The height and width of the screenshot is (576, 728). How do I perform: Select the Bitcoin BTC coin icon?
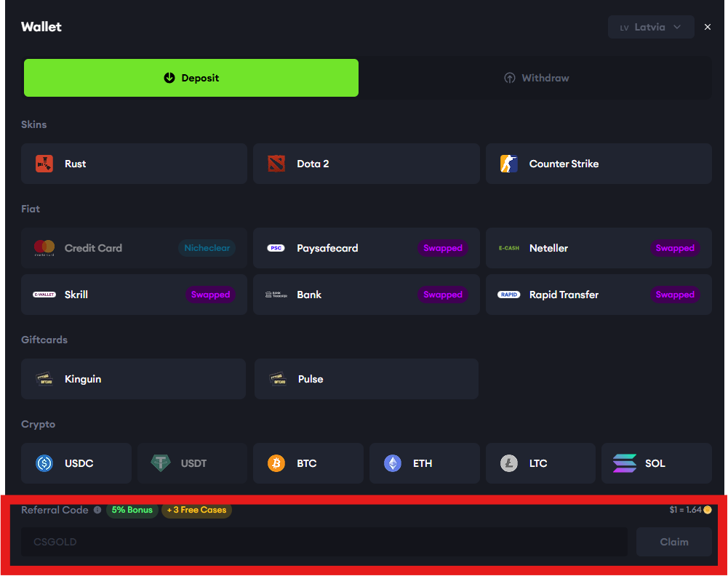(x=276, y=463)
